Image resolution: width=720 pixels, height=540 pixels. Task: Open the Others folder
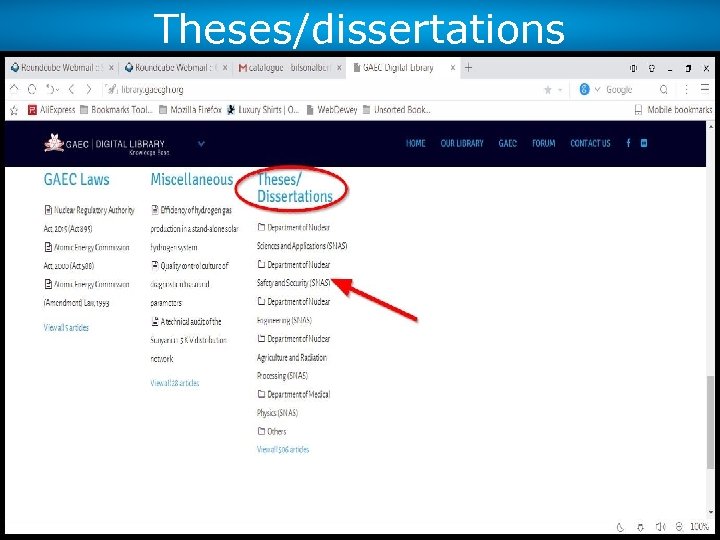coord(272,432)
